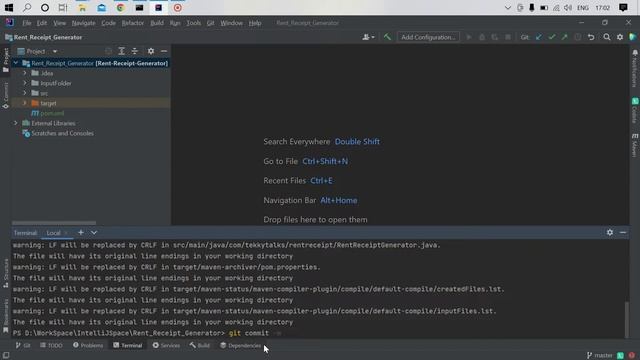
Task: Open Project panel options gear
Action: [x=151, y=51]
